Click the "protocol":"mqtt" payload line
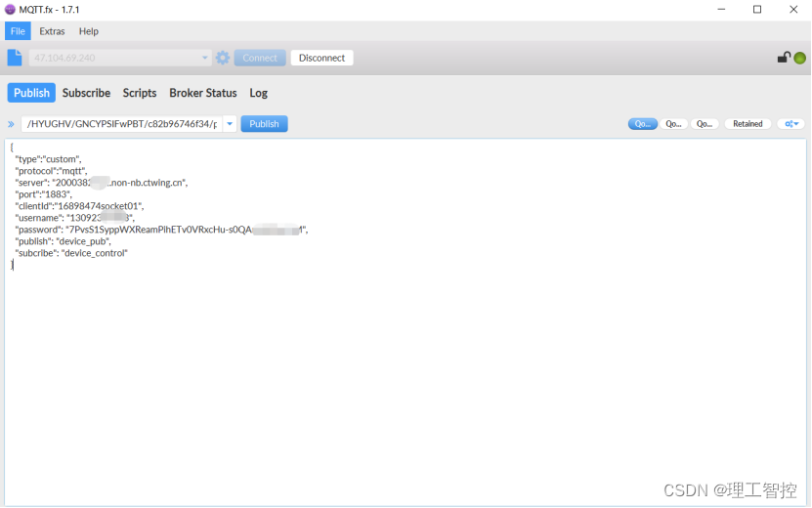The image size is (812, 508). pos(51,171)
